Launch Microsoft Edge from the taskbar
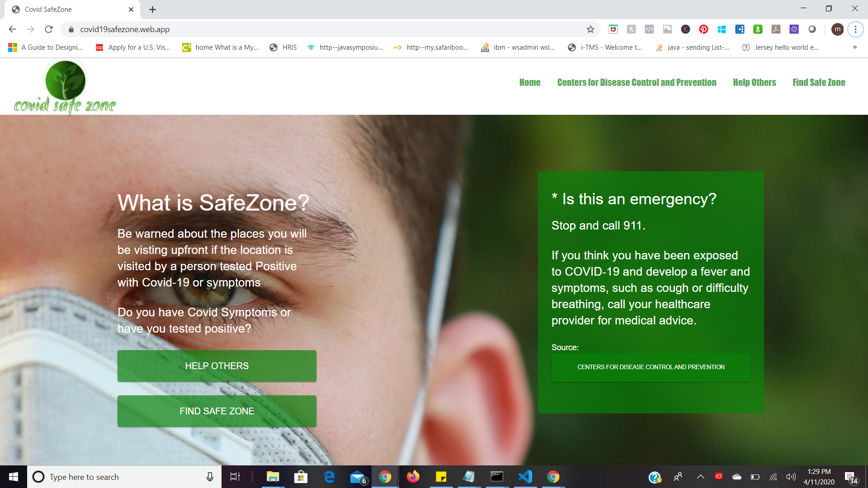 [x=329, y=477]
